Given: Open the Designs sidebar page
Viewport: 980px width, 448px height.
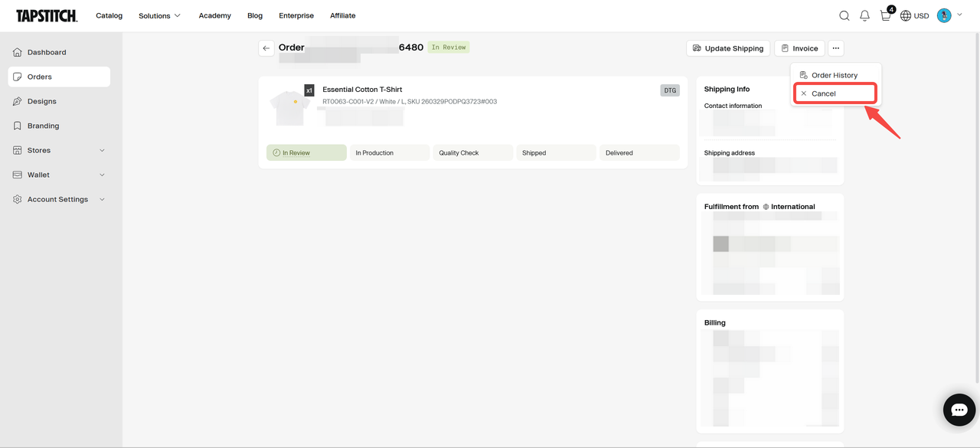Looking at the screenshot, I should click(x=41, y=101).
